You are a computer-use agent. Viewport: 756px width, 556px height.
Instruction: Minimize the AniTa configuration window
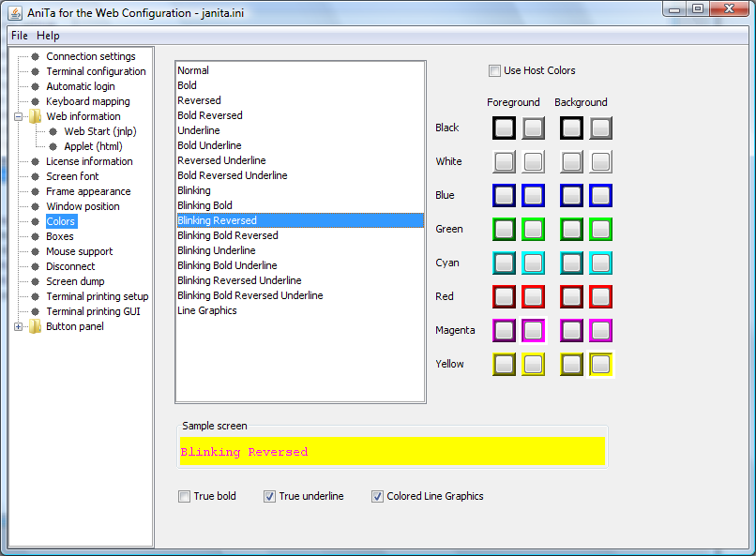pos(675,8)
